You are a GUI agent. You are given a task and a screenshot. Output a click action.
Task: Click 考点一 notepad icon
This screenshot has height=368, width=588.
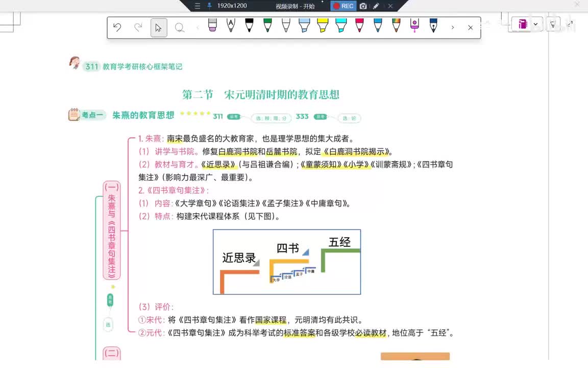(x=74, y=114)
